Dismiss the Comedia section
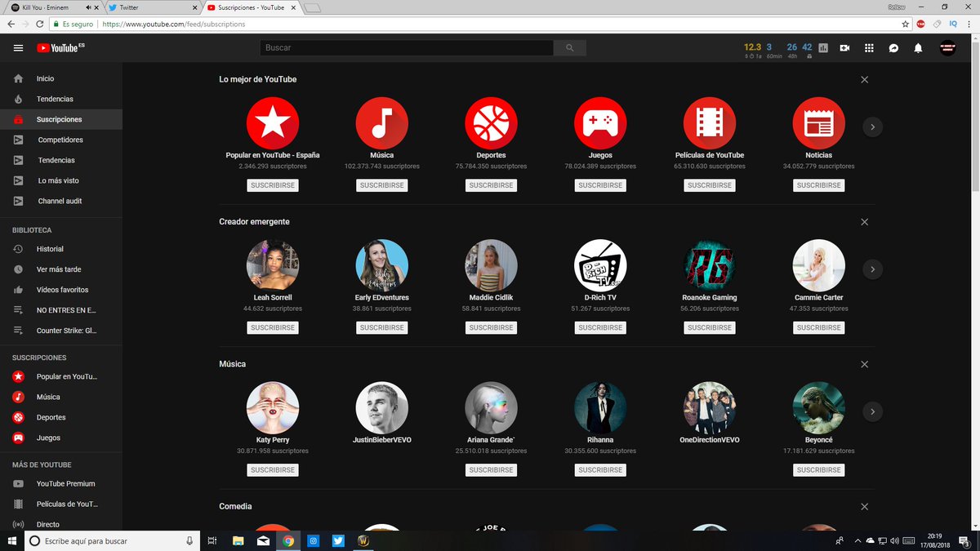Screen dimensions: 980x551 pyautogui.click(x=865, y=507)
